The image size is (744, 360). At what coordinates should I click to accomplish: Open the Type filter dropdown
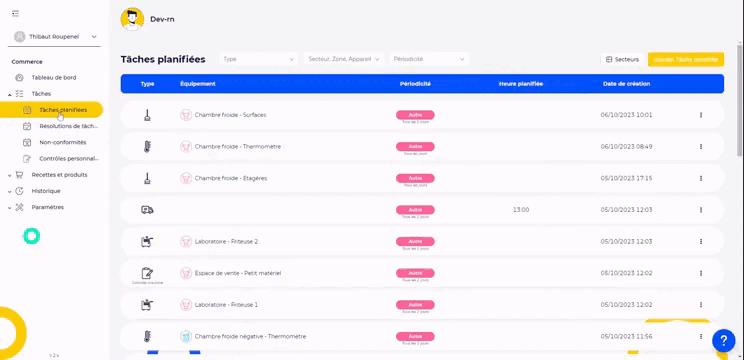259,59
